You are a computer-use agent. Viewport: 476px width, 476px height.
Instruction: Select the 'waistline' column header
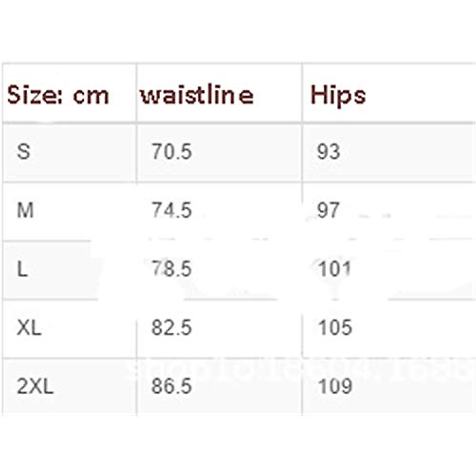[197, 95]
